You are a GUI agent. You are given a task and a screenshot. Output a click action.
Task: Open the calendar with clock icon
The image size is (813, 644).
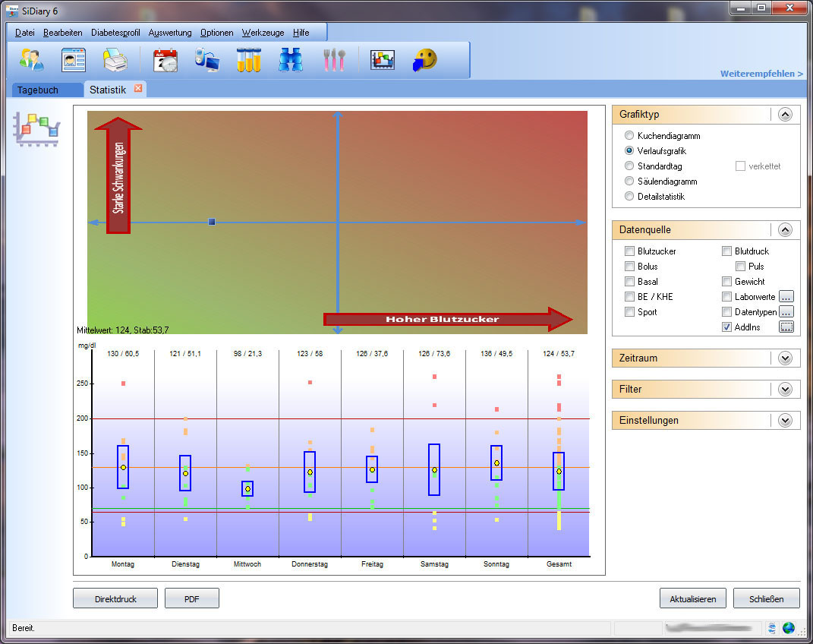click(x=165, y=59)
